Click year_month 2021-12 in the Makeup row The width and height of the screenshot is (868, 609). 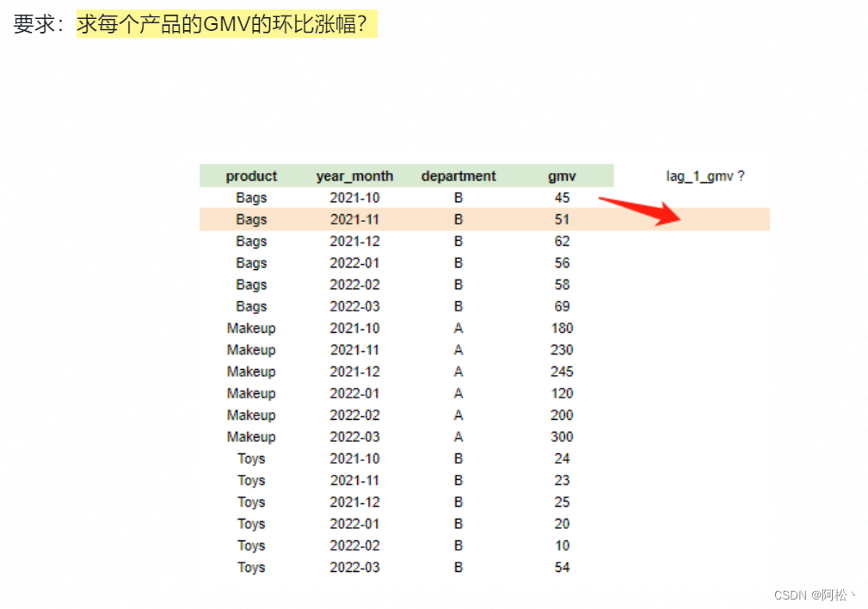[x=354, y=372]
